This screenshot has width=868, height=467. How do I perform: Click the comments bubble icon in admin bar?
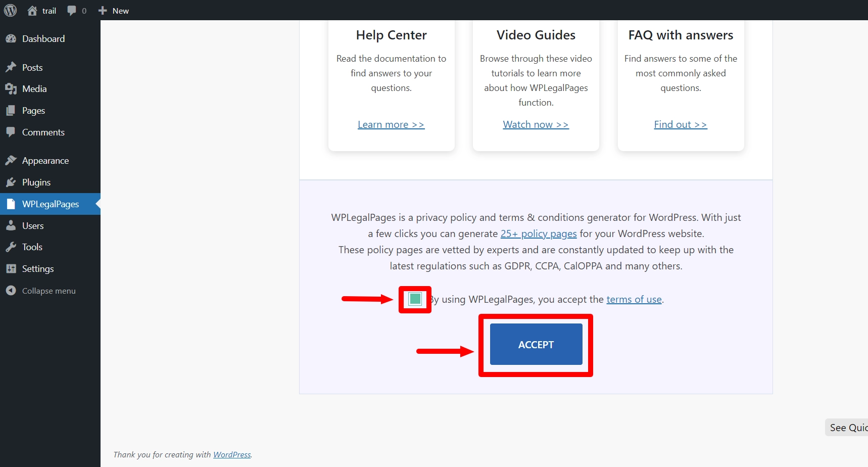(72, 11)
